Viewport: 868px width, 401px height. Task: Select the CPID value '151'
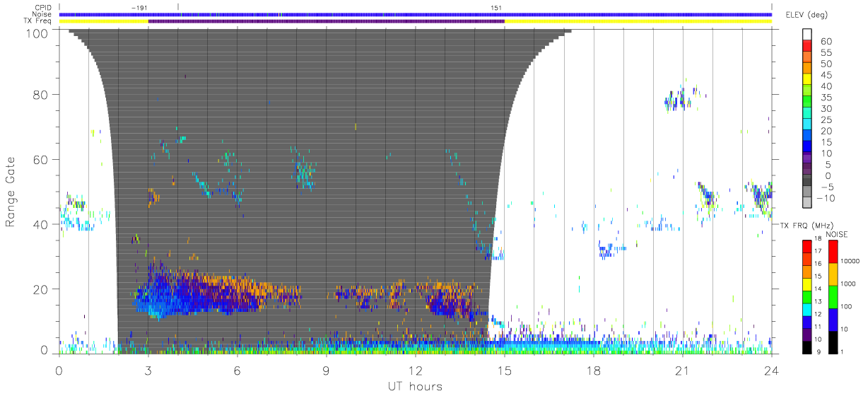(x=496, y=7)
